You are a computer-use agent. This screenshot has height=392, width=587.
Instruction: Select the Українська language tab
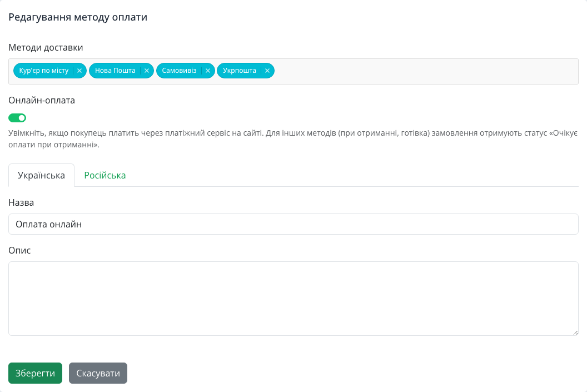click(41, 175)
